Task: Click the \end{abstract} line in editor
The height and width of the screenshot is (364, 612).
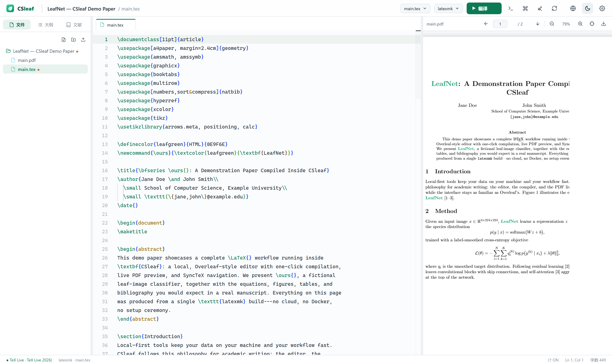Action: click(138, 319)
